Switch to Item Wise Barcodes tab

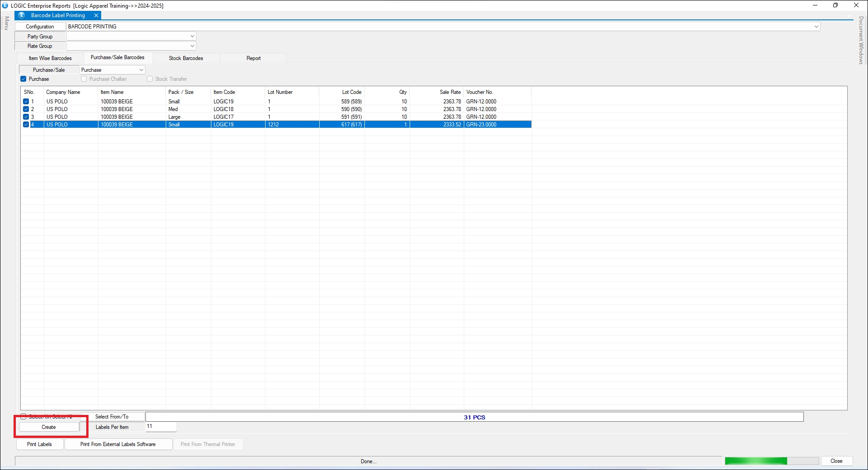coord(50,58)
